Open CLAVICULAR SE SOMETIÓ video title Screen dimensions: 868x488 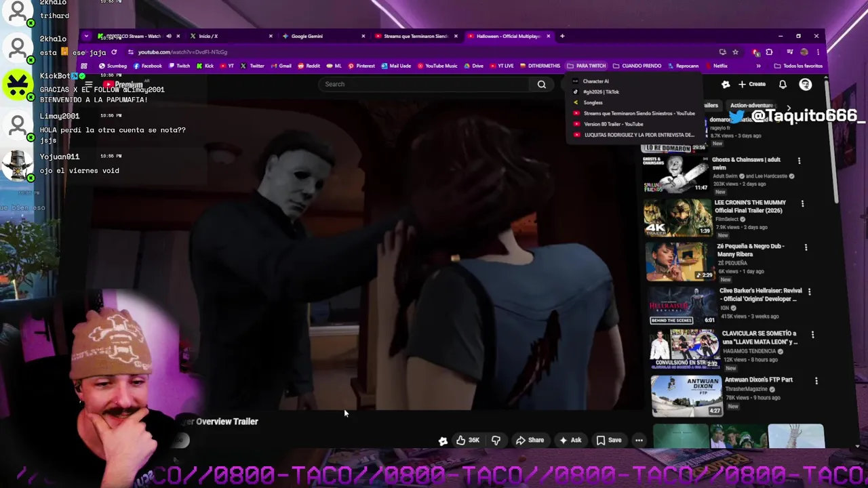click(759, 338)
